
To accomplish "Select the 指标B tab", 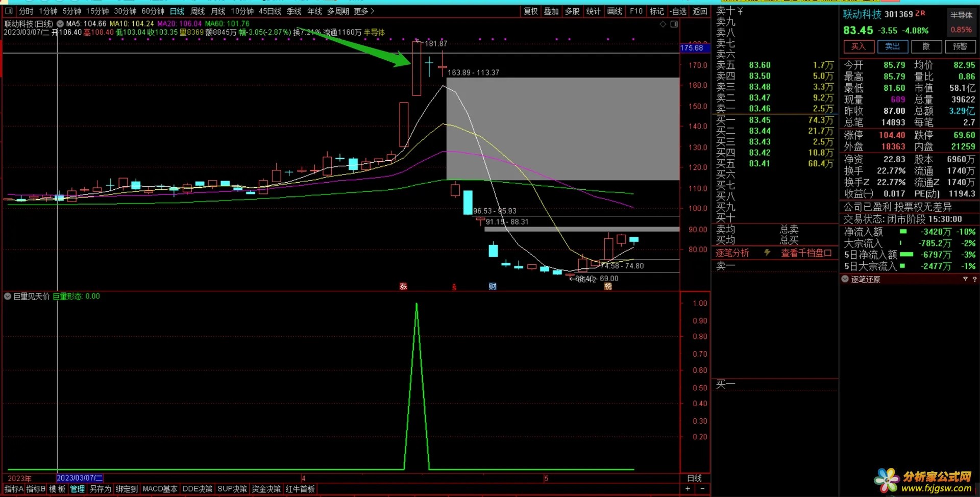I will [x=36, y=489].
